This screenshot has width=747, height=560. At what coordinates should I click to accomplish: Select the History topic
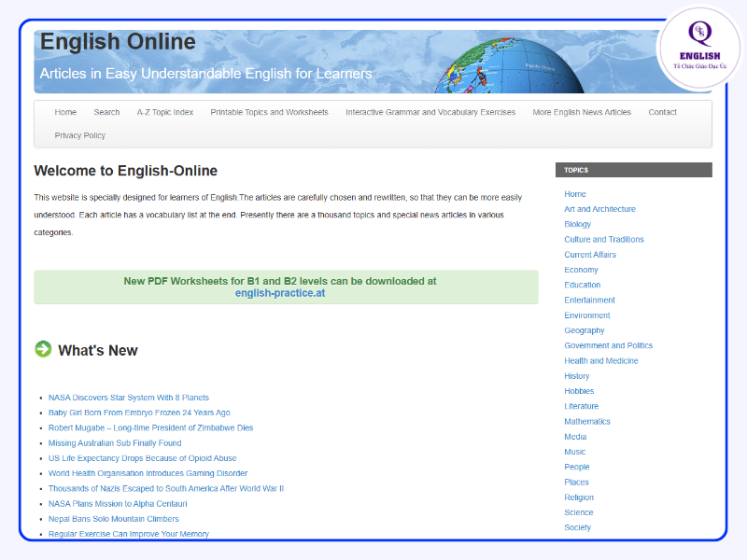[x=577, y=376]
